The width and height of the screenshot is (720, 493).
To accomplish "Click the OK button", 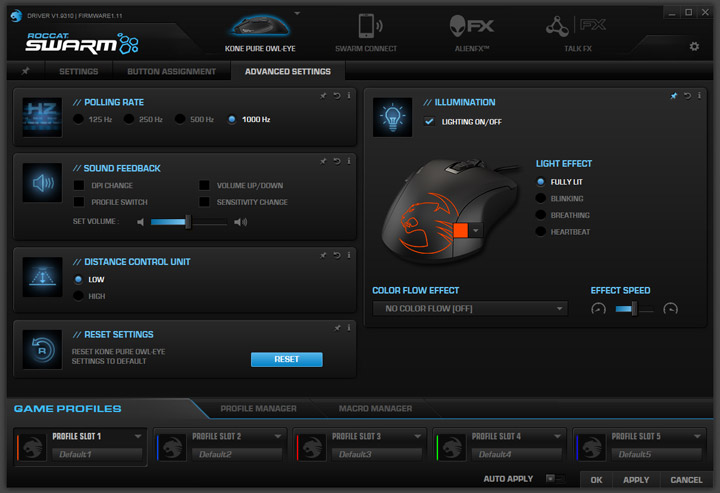I will tap(596, 480).
